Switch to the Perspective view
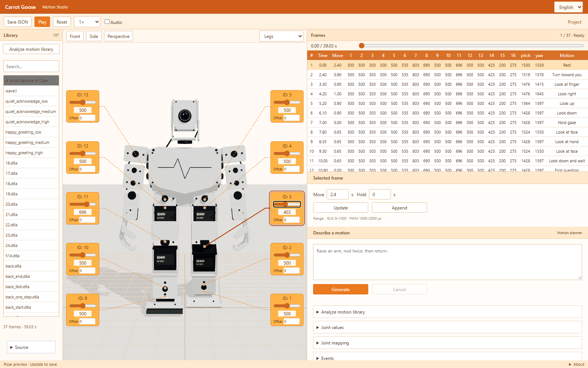 click(118, 36)
